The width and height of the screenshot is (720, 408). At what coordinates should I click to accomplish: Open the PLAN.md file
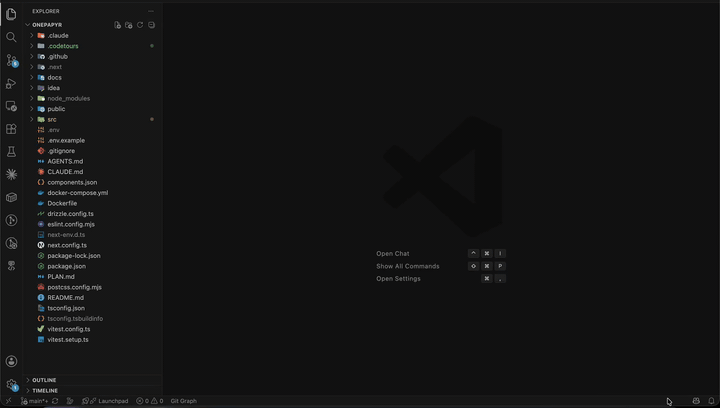[92, 277]
